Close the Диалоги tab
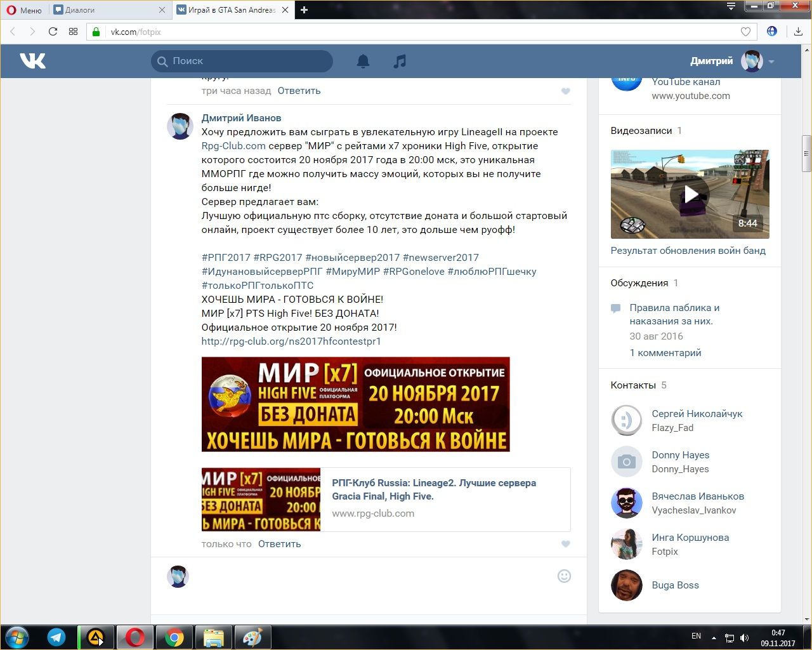 (162, 10)
